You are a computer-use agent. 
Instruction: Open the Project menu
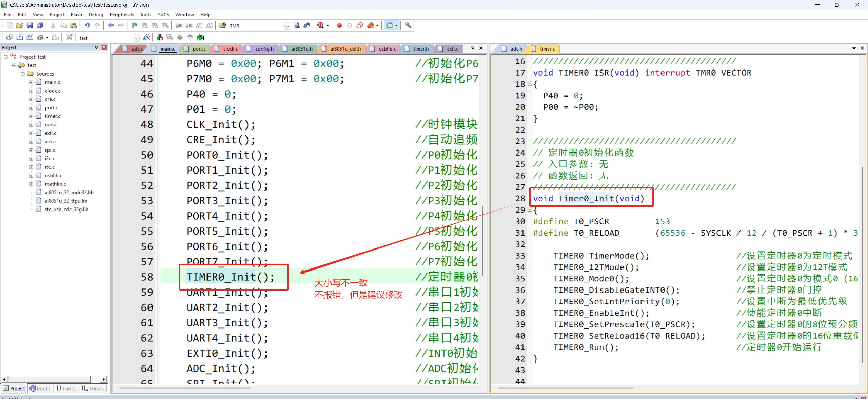tap(57, 15)
